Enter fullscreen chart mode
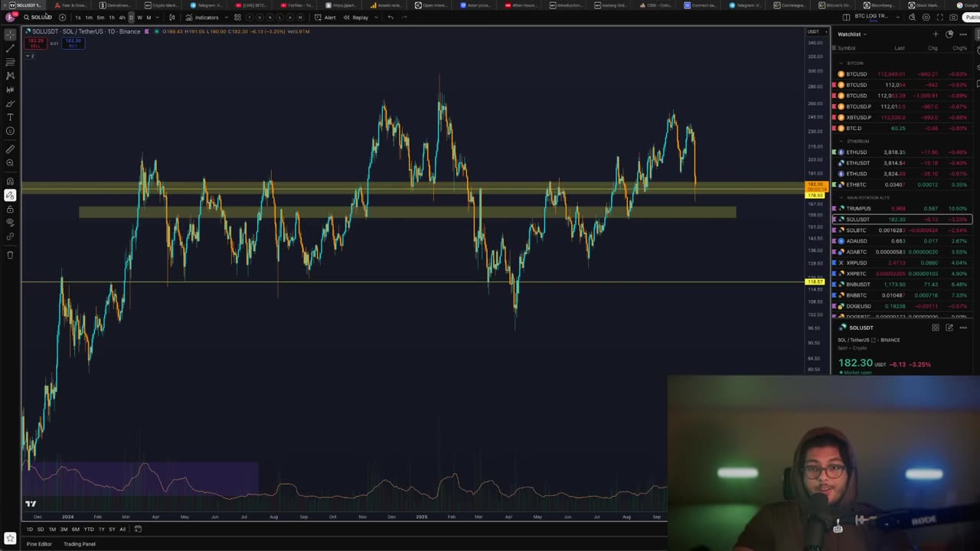The width and height of the screenshot is (980, 551). click(x=940, y=17)
